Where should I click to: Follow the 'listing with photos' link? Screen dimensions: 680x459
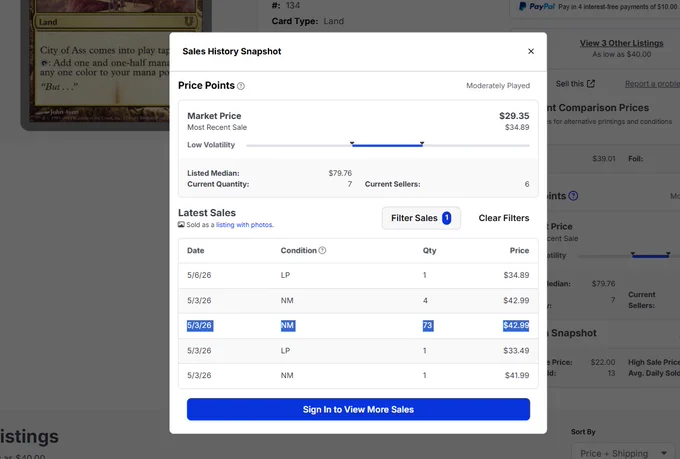(x=245, y=225)
